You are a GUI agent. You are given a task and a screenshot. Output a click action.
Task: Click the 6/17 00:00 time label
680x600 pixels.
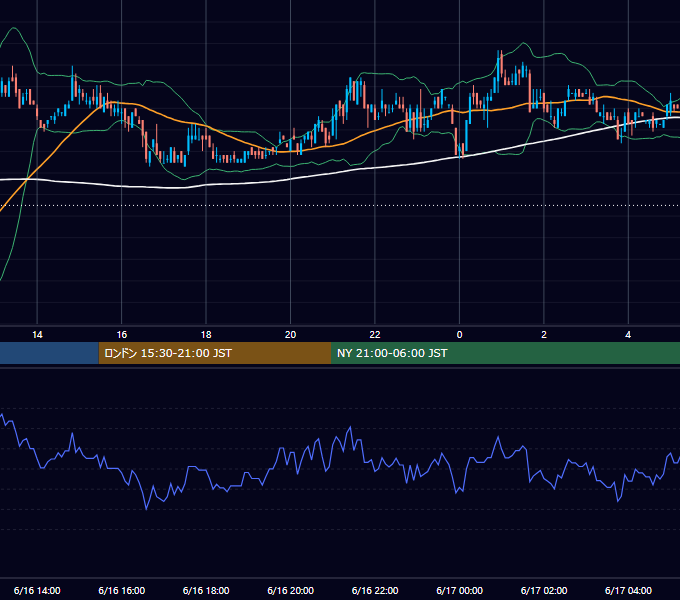(459, 590)
